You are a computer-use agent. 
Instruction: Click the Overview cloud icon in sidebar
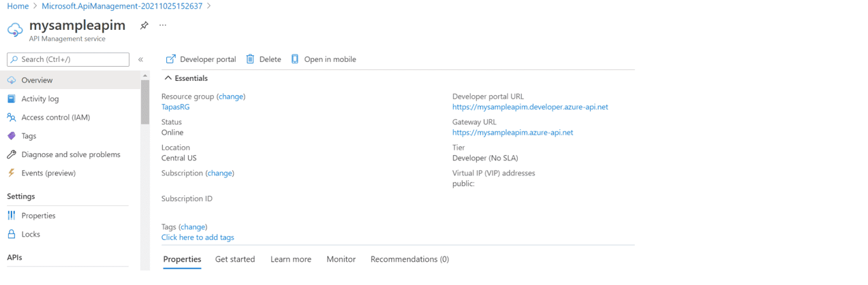tap(12, 80)
